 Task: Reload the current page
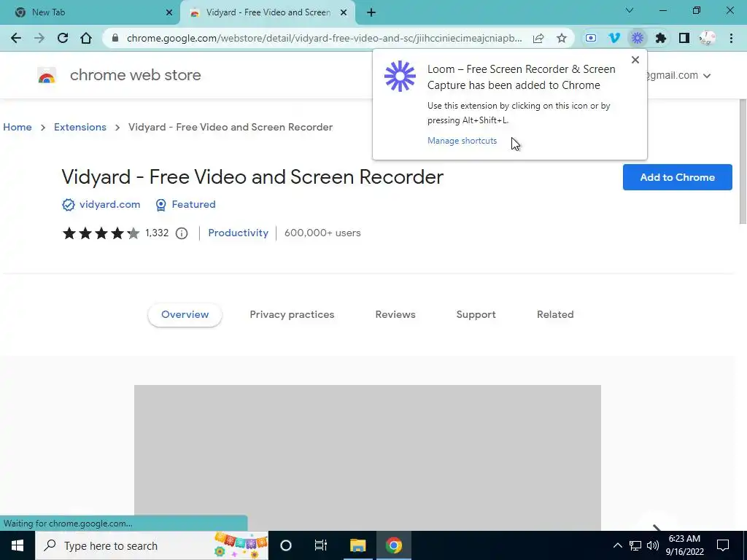(63, 38)
